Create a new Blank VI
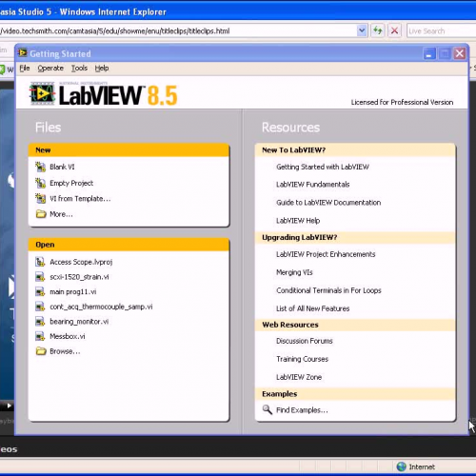The image size is (476, 476). click(62, 167)
